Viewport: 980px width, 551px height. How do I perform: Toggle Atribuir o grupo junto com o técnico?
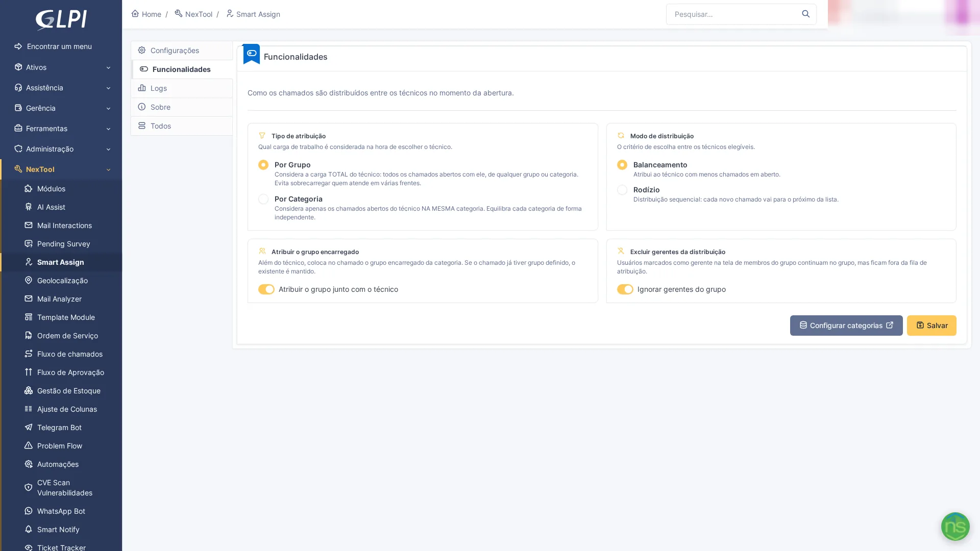click(266, 289)
